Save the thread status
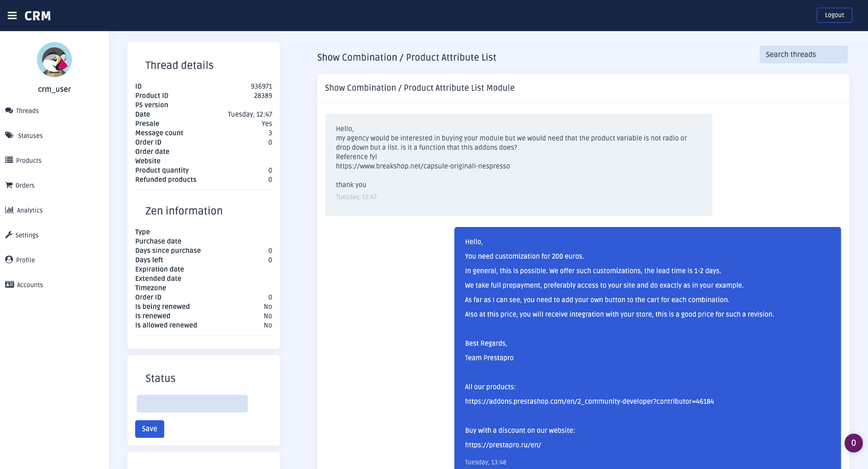The image size is (868, 469). click(150, 429)
